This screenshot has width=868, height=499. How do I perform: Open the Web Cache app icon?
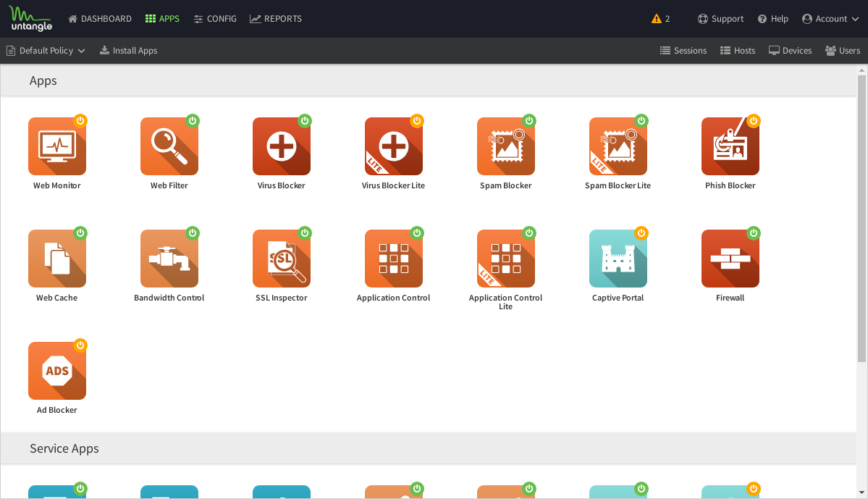tap(57, 259)
